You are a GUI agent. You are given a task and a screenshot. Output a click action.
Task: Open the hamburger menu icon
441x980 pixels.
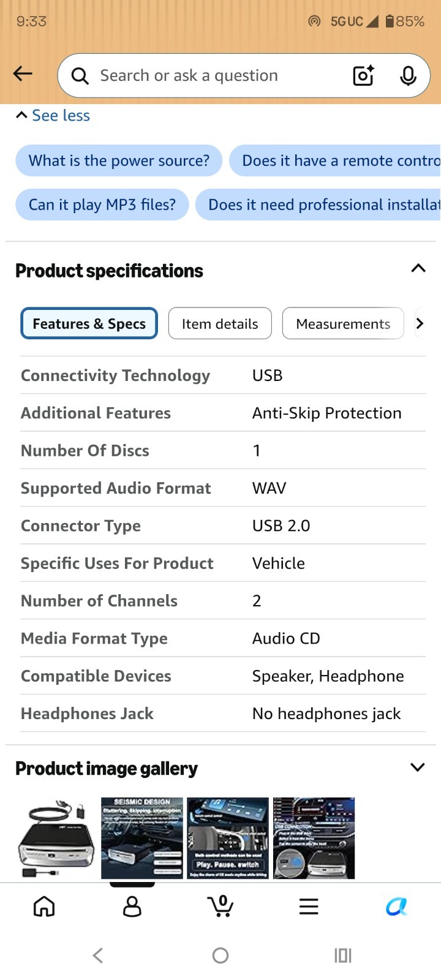click(309, 907)
